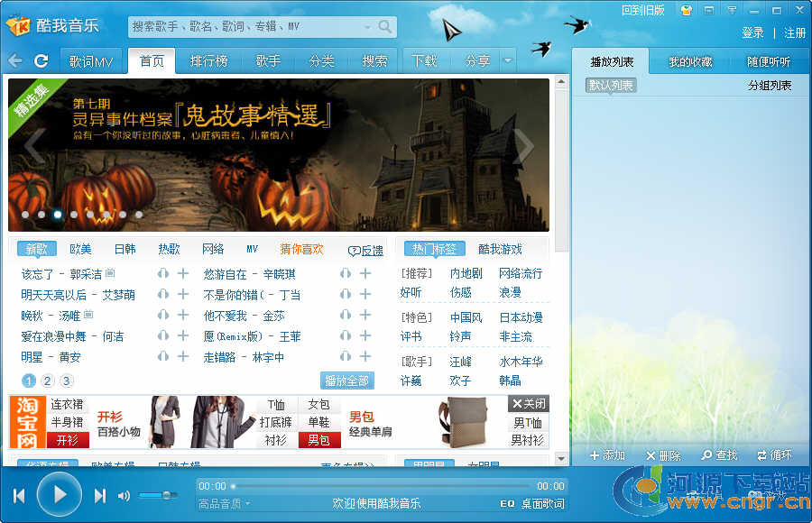Click the search magnifier icon

pyautogui.click(x=384, y=27)
